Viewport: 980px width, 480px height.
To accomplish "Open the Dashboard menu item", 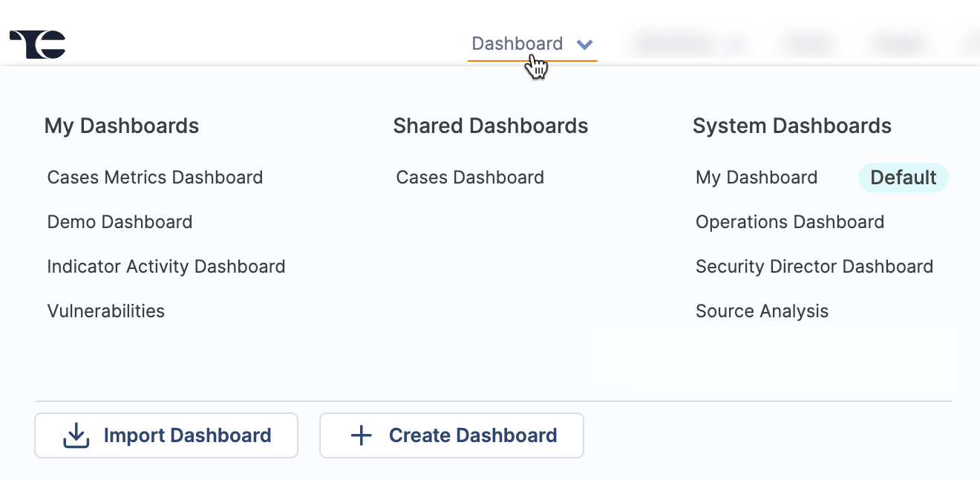I will [x=517, y=43].
